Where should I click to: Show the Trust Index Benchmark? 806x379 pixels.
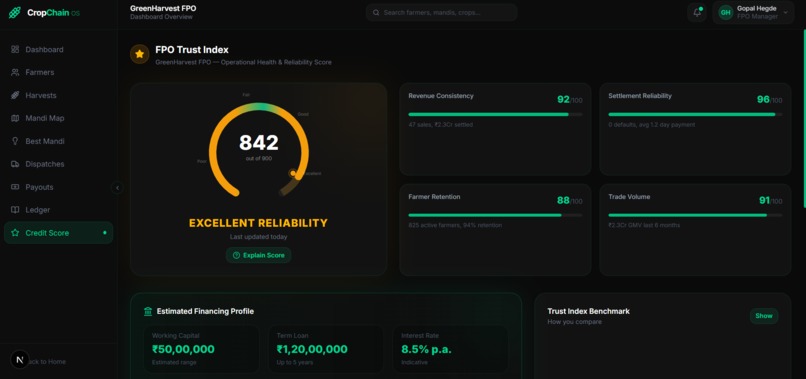point(764,316)
